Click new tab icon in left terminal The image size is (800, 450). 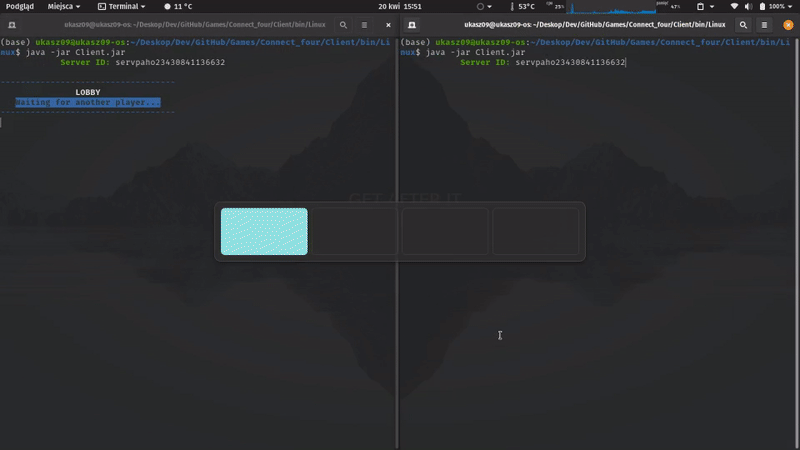point(12,25)
